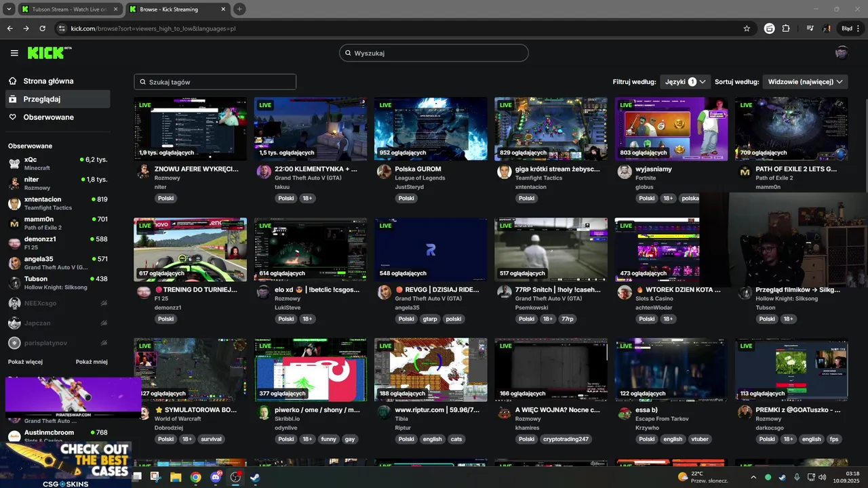
Task: Click the Kick logo
Action: [49, 53]
